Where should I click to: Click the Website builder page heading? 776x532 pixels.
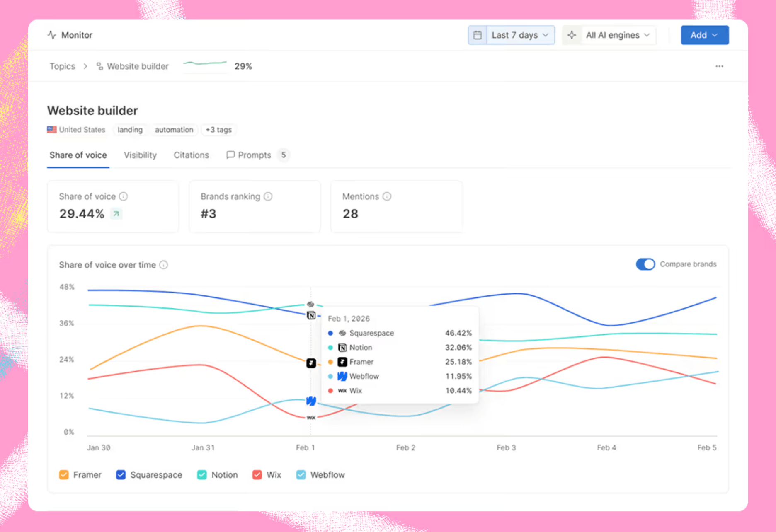[x=92, y=111]
